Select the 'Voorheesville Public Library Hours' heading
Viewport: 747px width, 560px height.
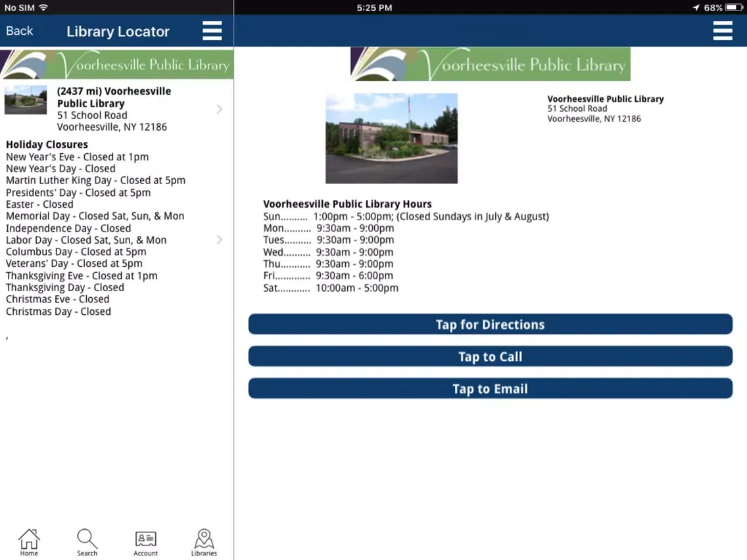347,204
